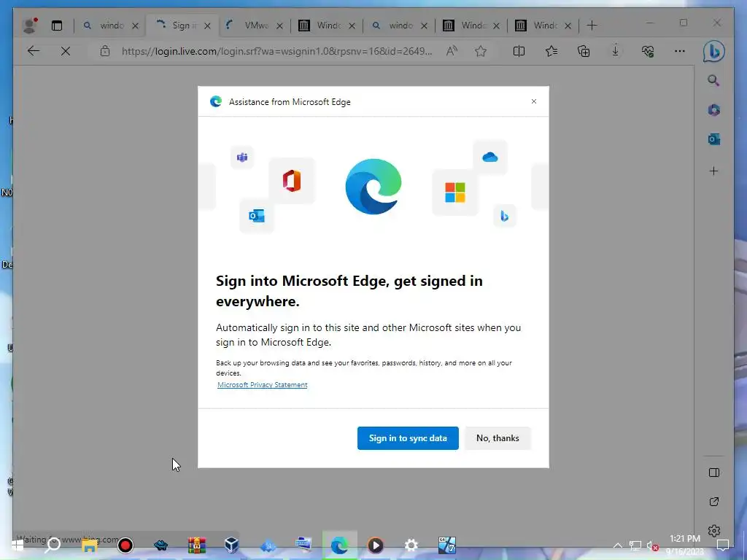
Task: Open Browser essentials heart icon
Action: click(x=648, y=51)
